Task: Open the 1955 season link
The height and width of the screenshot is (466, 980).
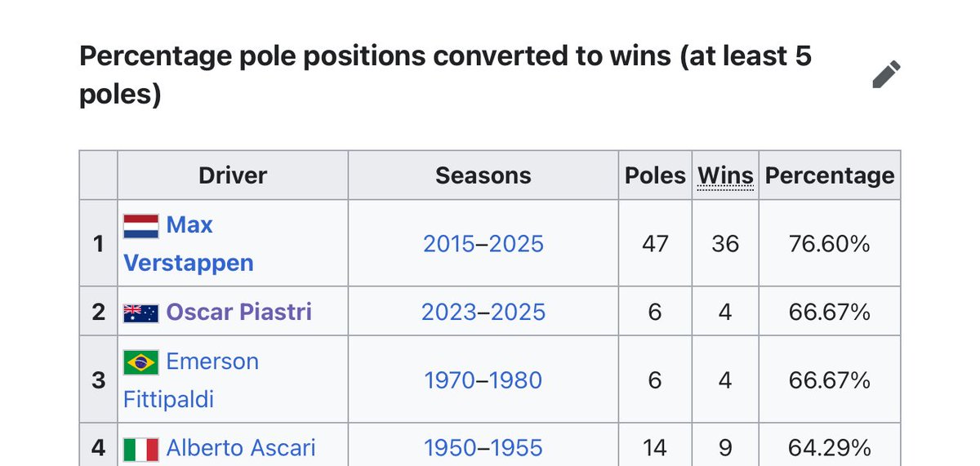Action: click(515, 448)
